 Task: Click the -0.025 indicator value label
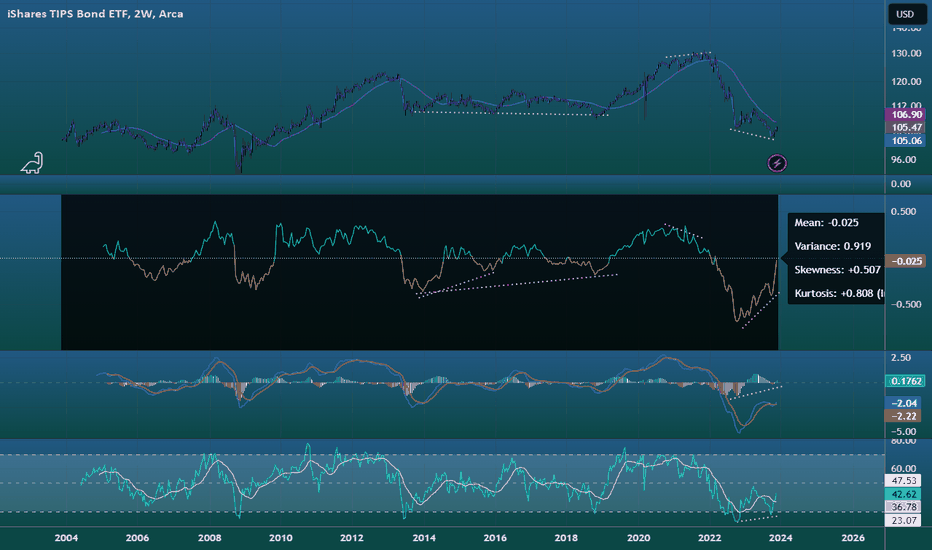coord(905,260)
